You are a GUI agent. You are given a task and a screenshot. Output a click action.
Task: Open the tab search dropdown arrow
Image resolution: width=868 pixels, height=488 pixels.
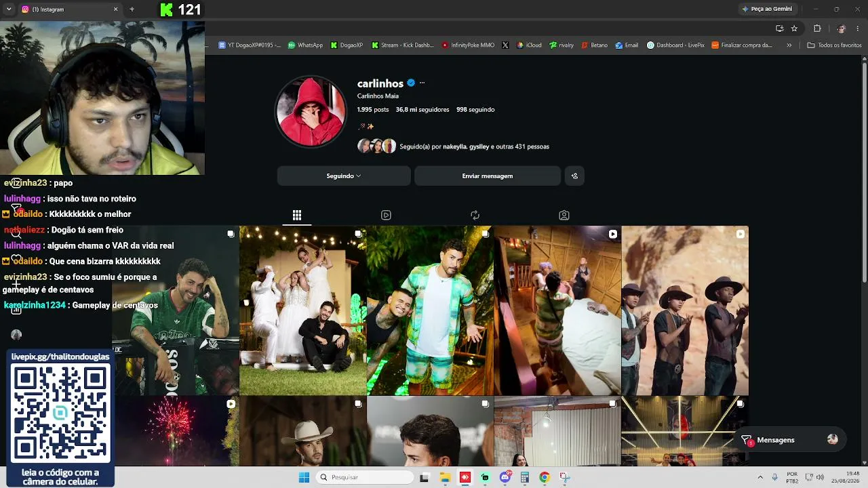tap(9, 9)
